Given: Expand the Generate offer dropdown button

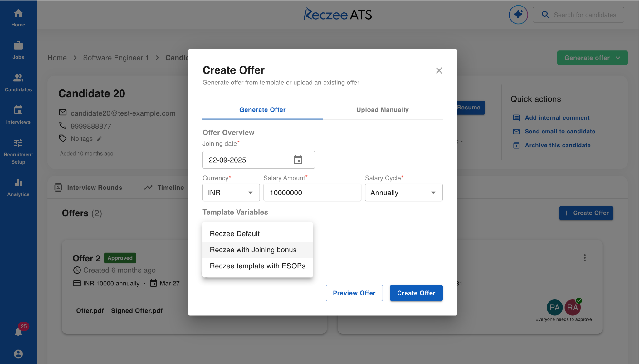Looking at the screenshot, I should [592, 58].
